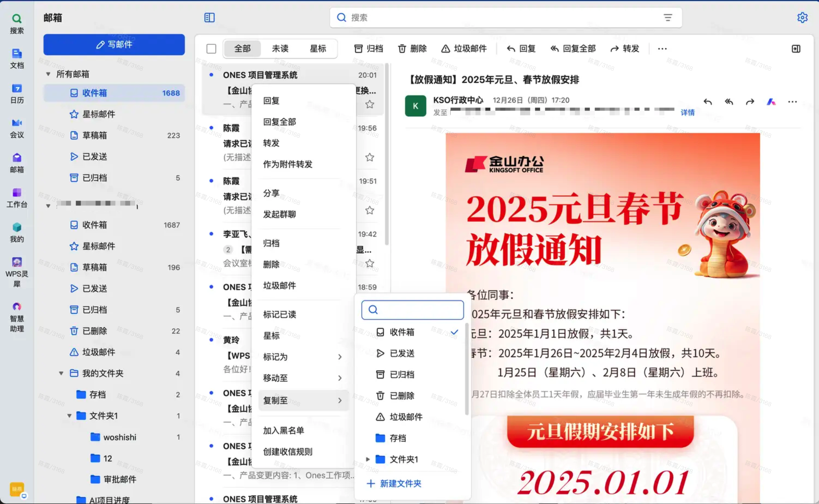Open WPS灵犀 assistant

coord(17,272)
